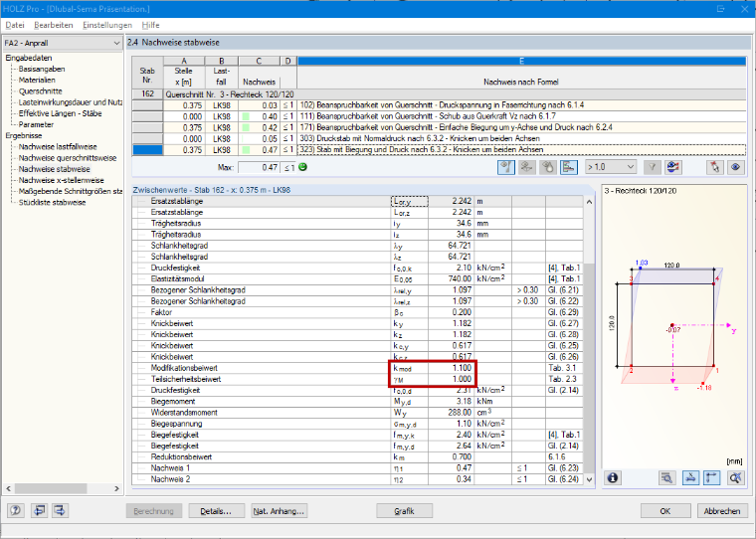Select Lasteinwirkungsdauer und Nutzungsklasse tree item
Viewport: 756px width, 539px height.
[x=71, y=102]
